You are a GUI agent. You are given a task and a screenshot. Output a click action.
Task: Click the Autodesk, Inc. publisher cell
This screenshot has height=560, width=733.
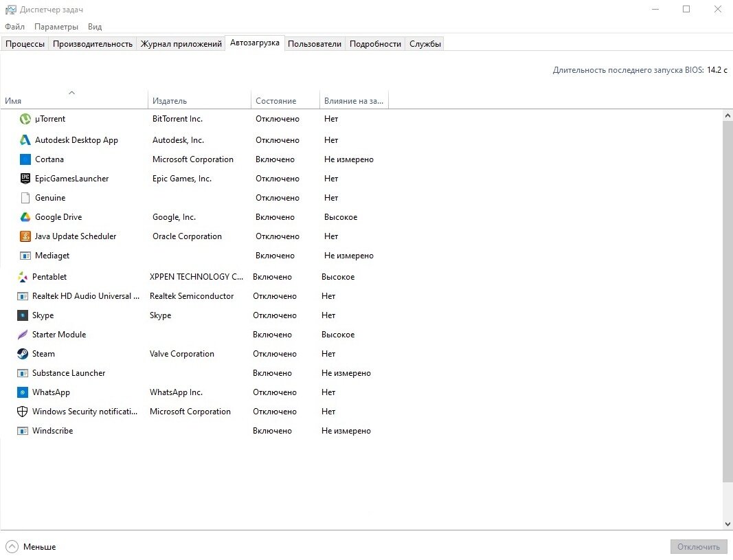[x=178, y=140]
